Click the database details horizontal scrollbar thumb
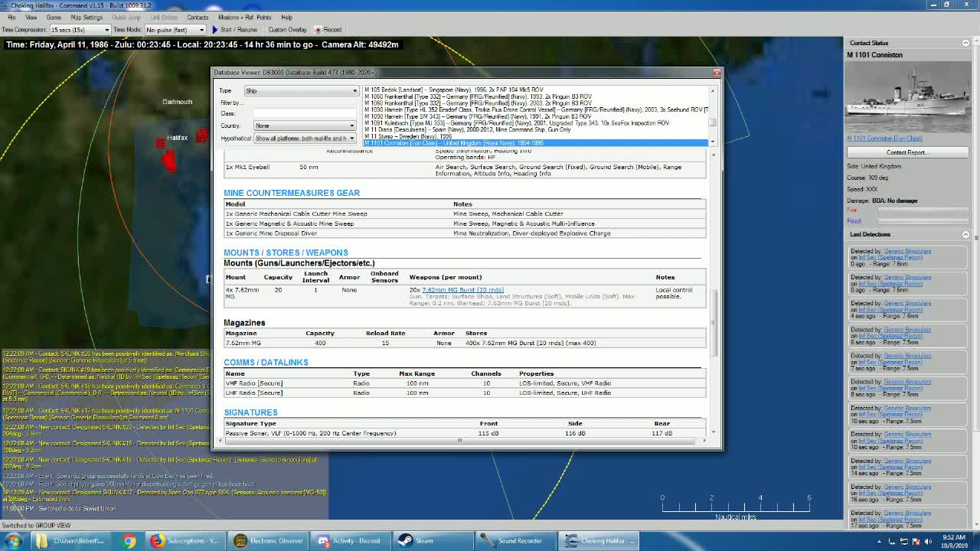The height and width of the screenshot is (551, 980). [459, 440]
